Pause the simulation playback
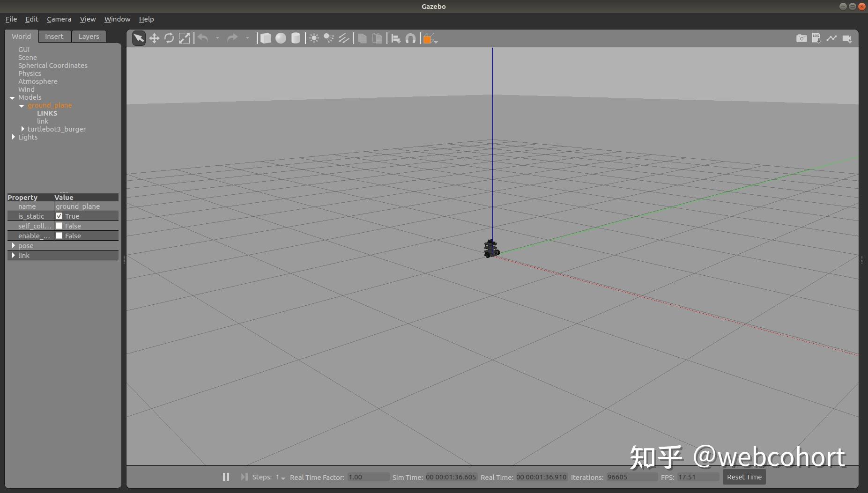This screenshot has height=493, width=868. point(226,477)
